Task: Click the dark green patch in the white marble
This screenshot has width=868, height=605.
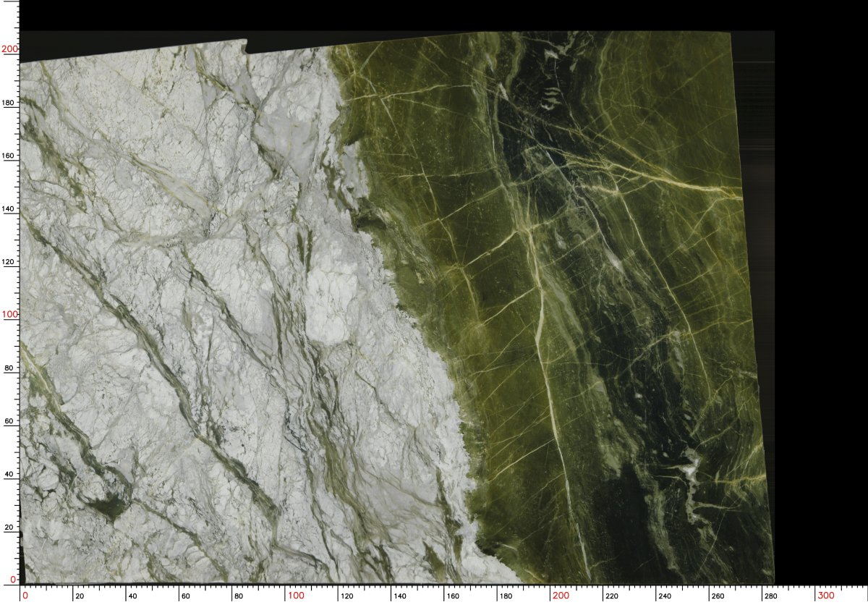Action: tap(110, 507)
